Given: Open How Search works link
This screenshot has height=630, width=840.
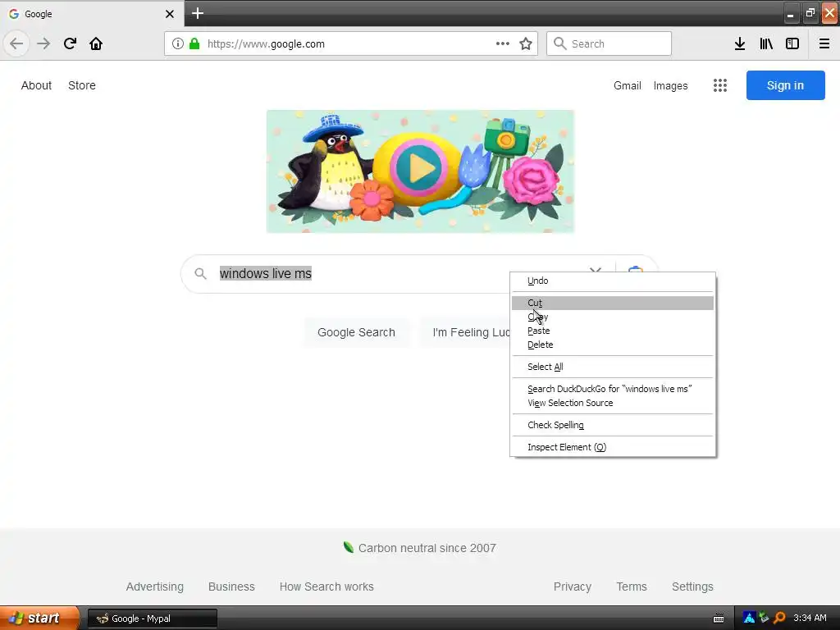Looking at the screenshot, I should tap(326, 587).
